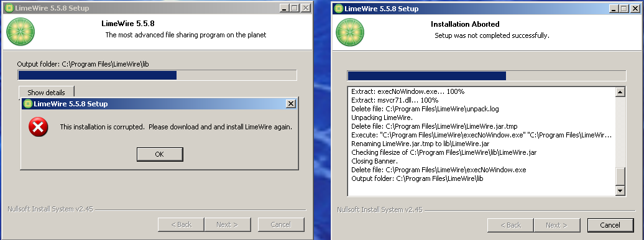Click Show details button in left window

click(x=47, y=93)
